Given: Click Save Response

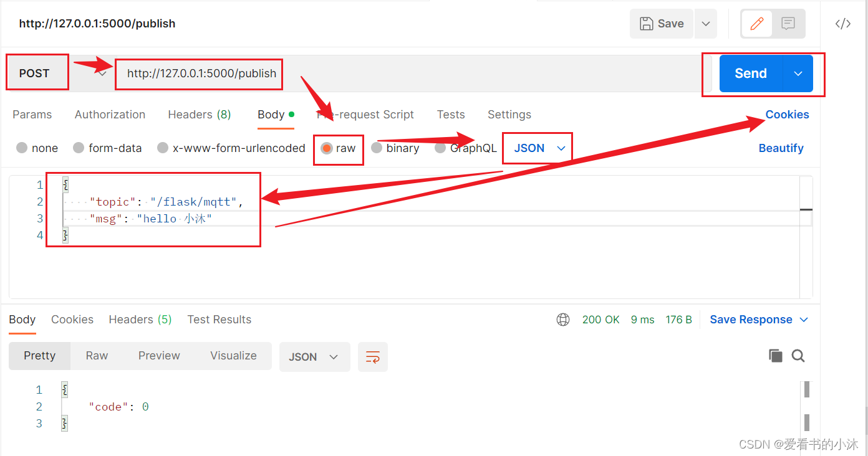Looking at the screenshot, I should point(751,320).
